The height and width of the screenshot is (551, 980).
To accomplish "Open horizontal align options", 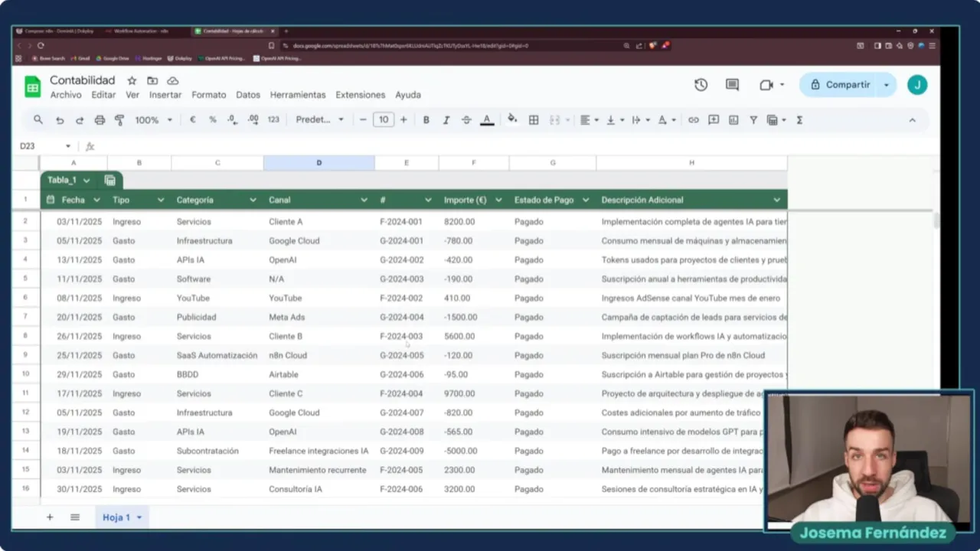I will click(x=588, y=120).
